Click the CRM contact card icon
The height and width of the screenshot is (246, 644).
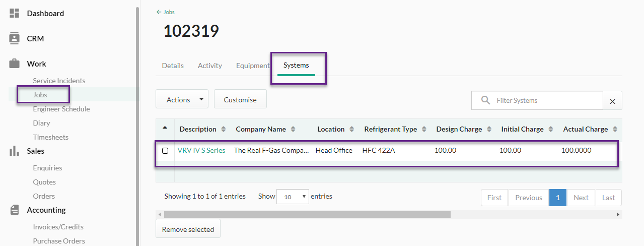tap(14, 38)
